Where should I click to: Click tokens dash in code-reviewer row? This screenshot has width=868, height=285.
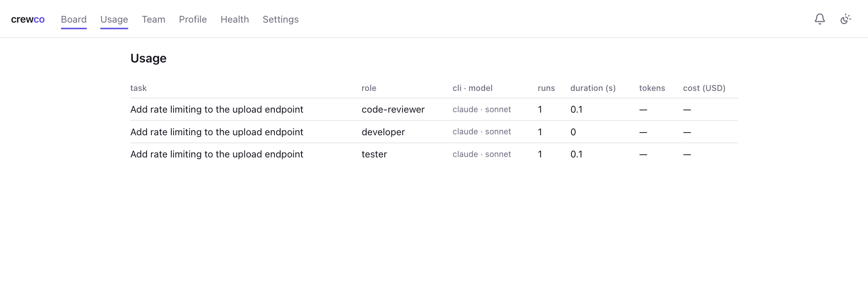point(643,110)
